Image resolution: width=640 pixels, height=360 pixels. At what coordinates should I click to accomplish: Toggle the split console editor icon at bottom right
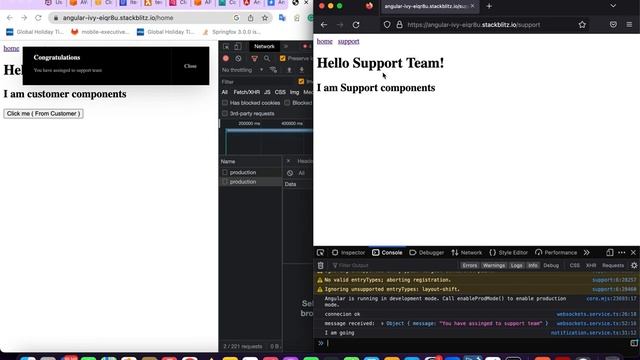pos(634,343)
